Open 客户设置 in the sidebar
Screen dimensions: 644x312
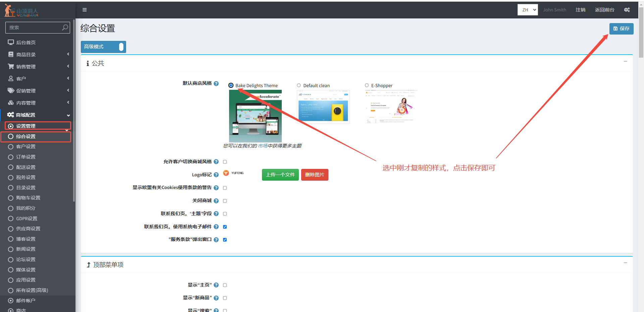(26, 146)
